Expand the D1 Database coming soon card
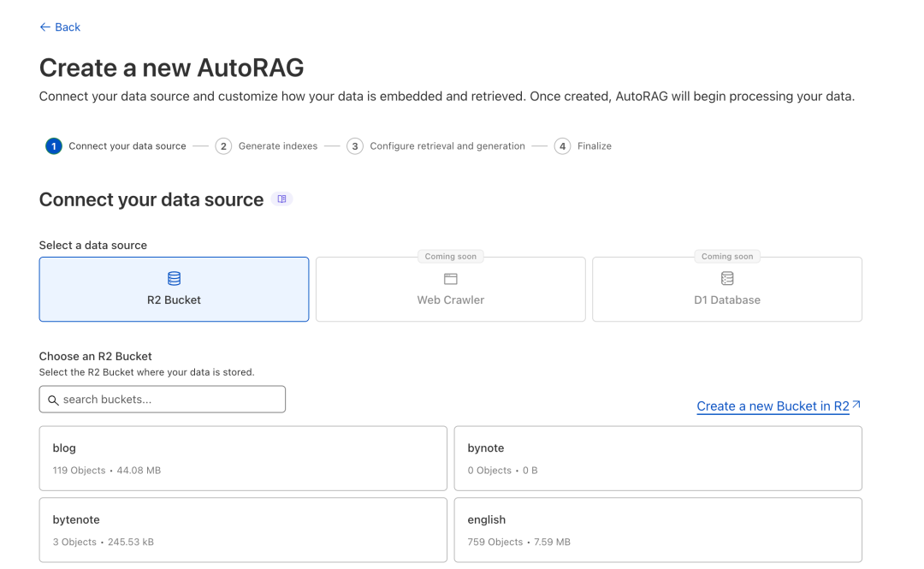924x569 pixels. tap(727, 288)
